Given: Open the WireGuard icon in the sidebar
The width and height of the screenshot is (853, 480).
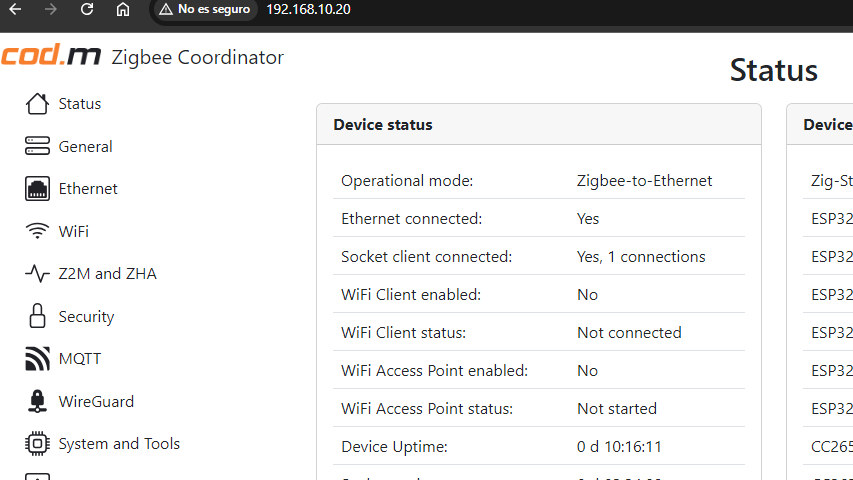Looking at the screenshot, I should (37, 401).
